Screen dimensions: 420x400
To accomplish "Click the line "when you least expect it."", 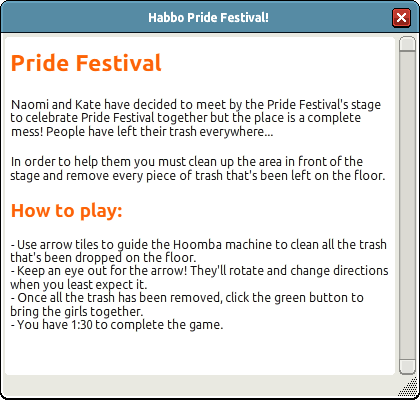I will pyautogui.click(x=79, y=285).
